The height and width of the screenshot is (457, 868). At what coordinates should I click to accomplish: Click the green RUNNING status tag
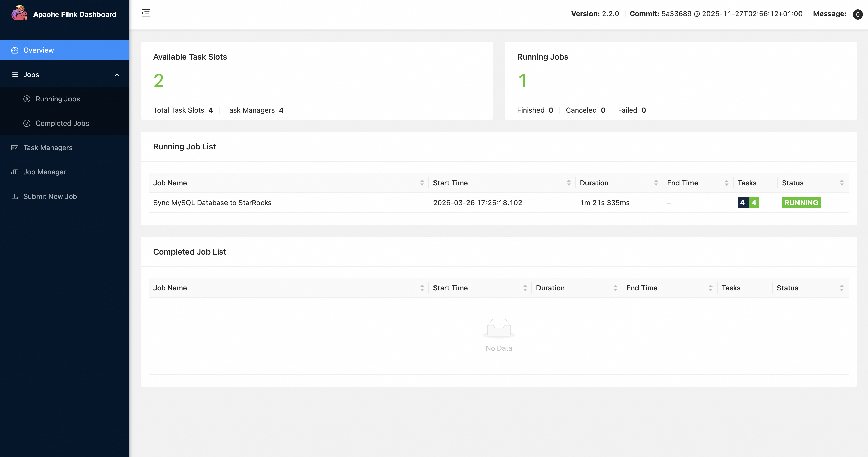[x=801, y=203]
